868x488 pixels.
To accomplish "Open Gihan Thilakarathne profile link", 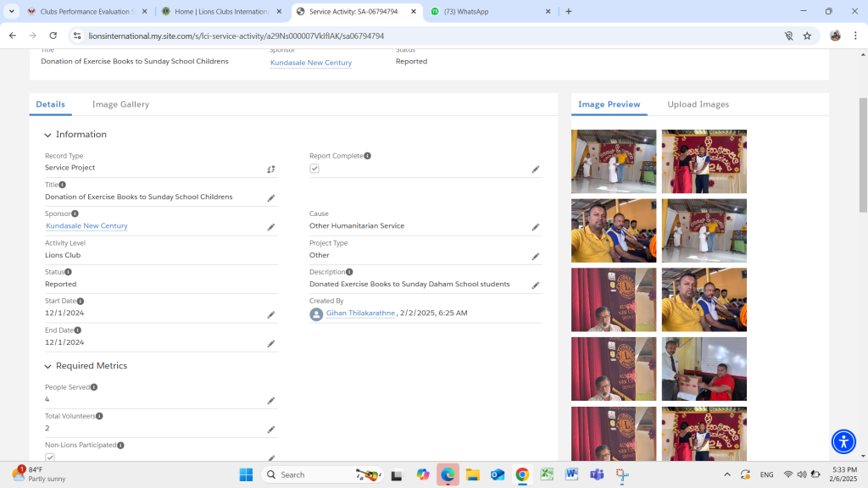I will (360, 313).
